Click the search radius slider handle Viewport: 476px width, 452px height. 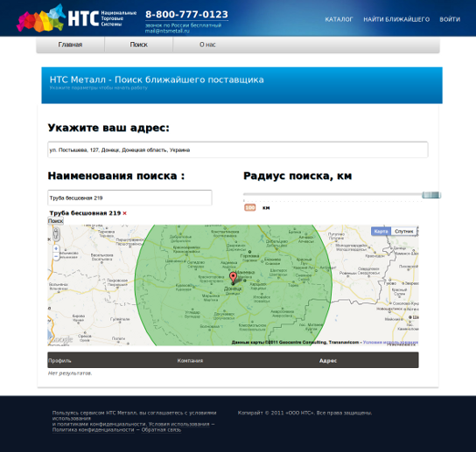431,195
